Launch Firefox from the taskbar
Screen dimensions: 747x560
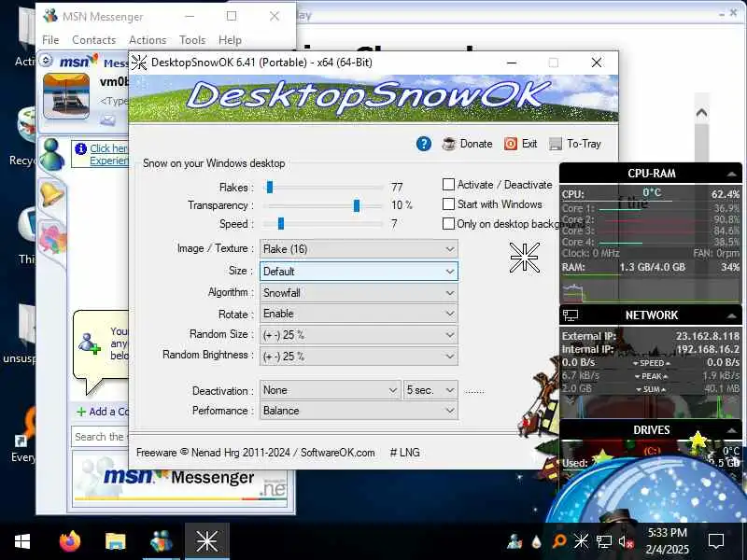(x=70, y=541)
